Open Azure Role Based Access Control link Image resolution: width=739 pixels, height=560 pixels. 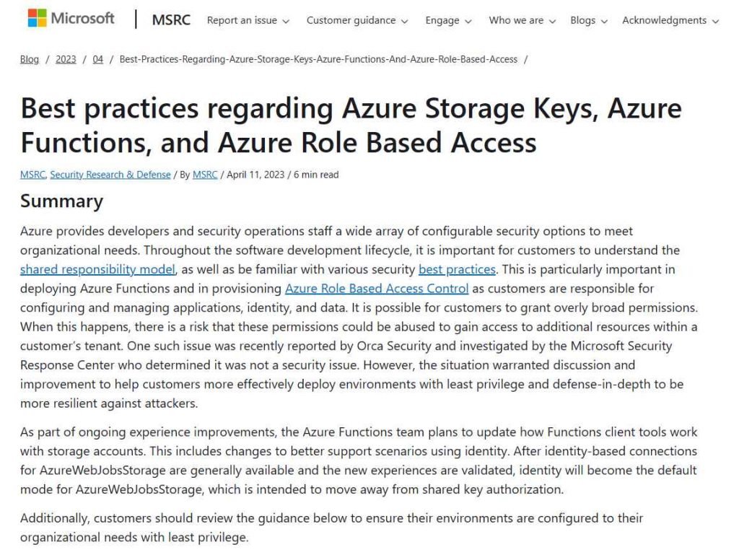377,289
